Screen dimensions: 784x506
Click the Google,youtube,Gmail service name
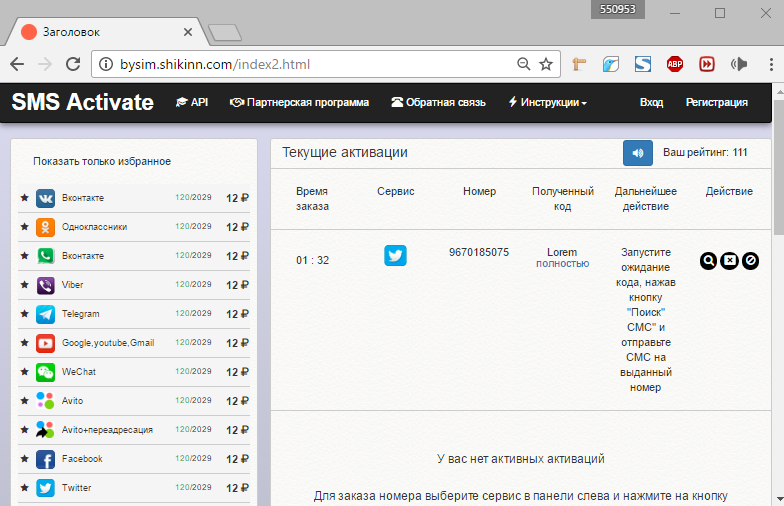pos(108,343)
